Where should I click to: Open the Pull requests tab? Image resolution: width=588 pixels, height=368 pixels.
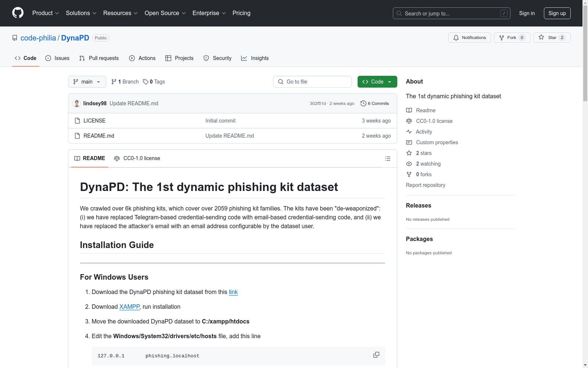coord(99,58)
